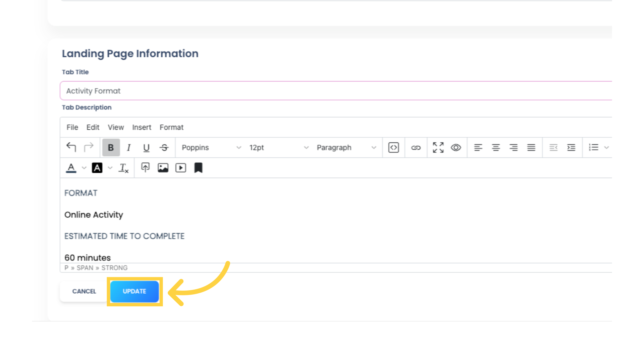Image resolution: width=644 pixels, height=362 pixels.
Task: Click the undo arrow icon
Action: [71, 147]
